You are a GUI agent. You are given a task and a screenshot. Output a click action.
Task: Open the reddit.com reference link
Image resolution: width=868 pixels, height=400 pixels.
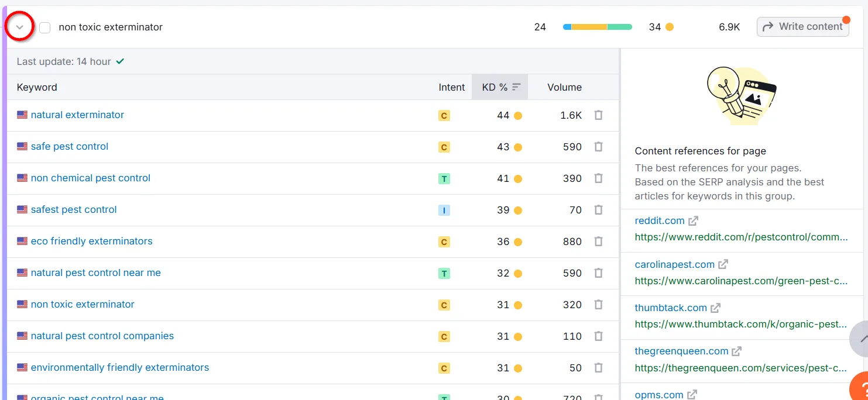pos(660,220)
